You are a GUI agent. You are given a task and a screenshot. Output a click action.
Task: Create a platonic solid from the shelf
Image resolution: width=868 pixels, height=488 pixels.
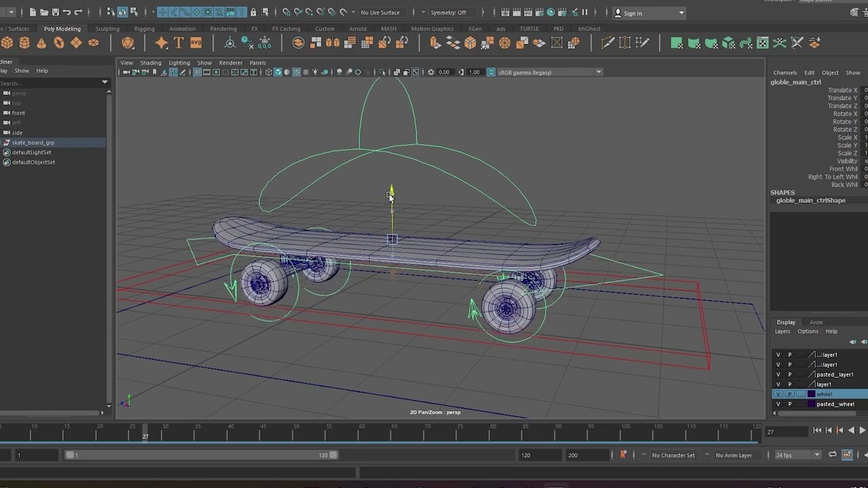point(127,42)
